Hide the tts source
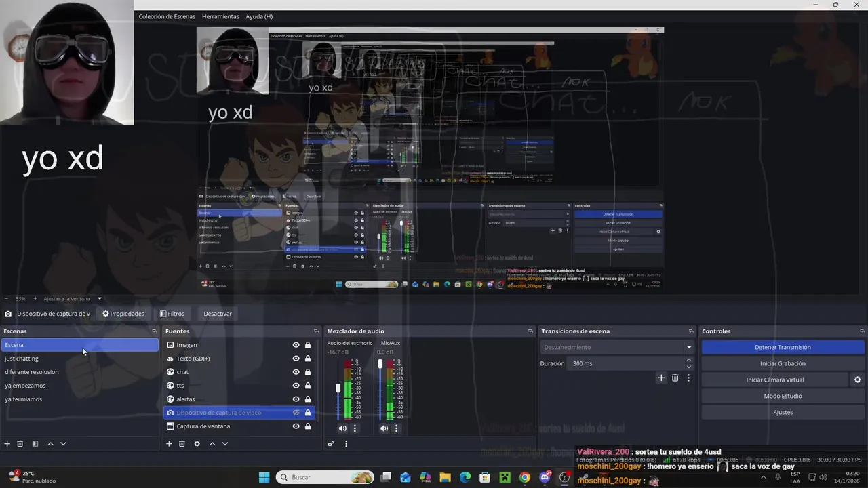The width and height of the screenshot is (868, 488). [296, 386]
